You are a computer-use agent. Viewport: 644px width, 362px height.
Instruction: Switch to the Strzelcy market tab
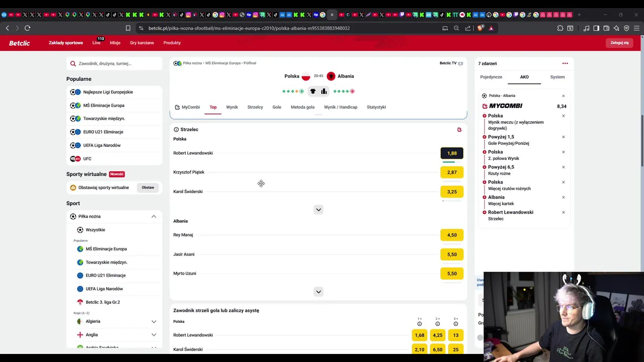[255, 107]
